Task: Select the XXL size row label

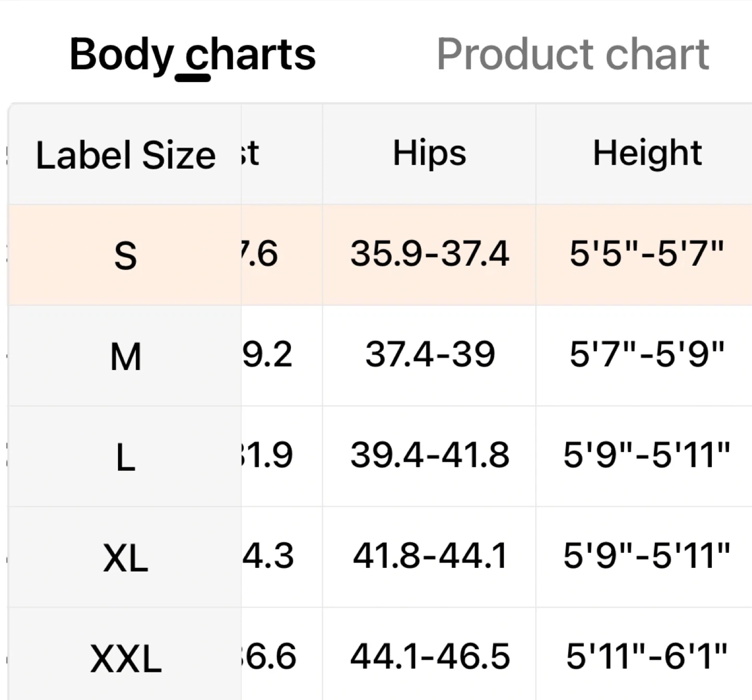Action: tap(125, 658)
